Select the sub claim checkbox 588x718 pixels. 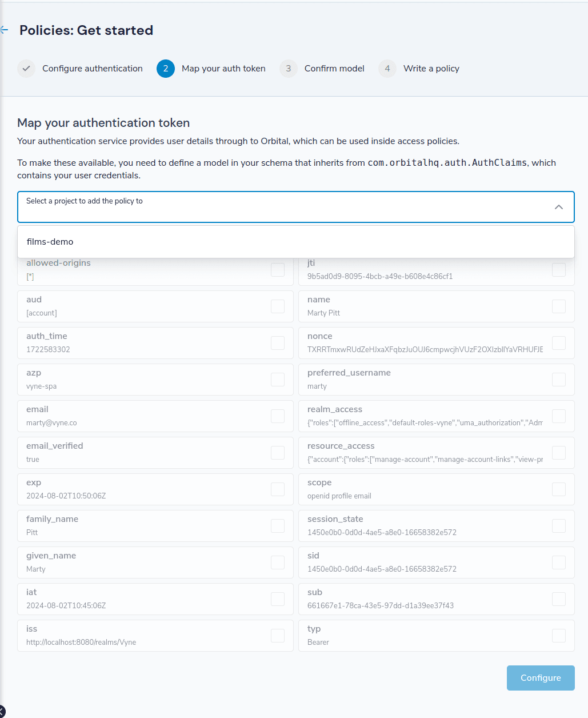559,599
